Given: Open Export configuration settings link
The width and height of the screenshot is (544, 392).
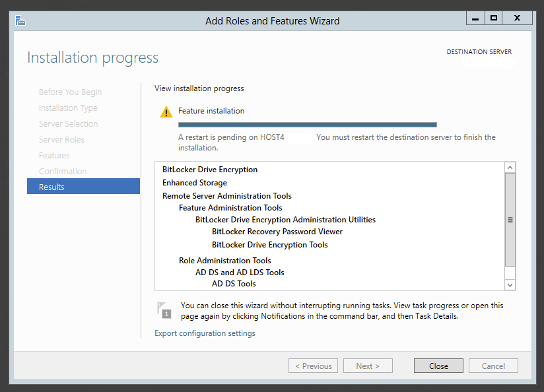Looking at the screenshot, I should [x=205, y=333].
